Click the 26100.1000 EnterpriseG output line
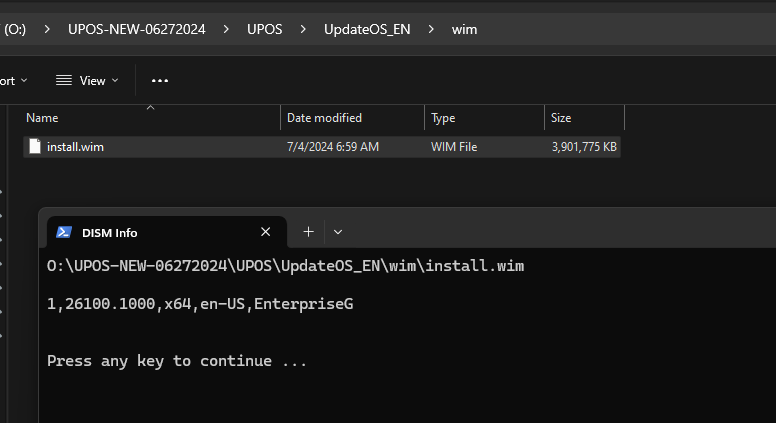This screenshot has height=423, width=776. pos(200,304)
